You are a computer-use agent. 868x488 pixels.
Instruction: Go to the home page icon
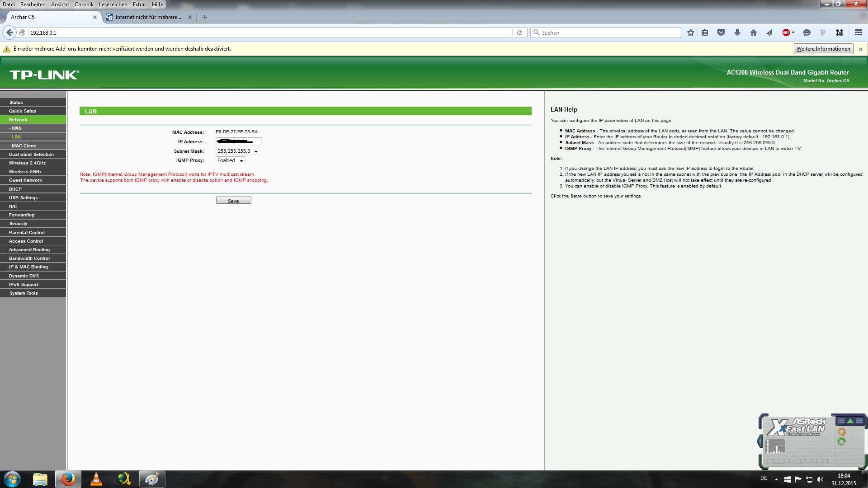coord(753,33)
